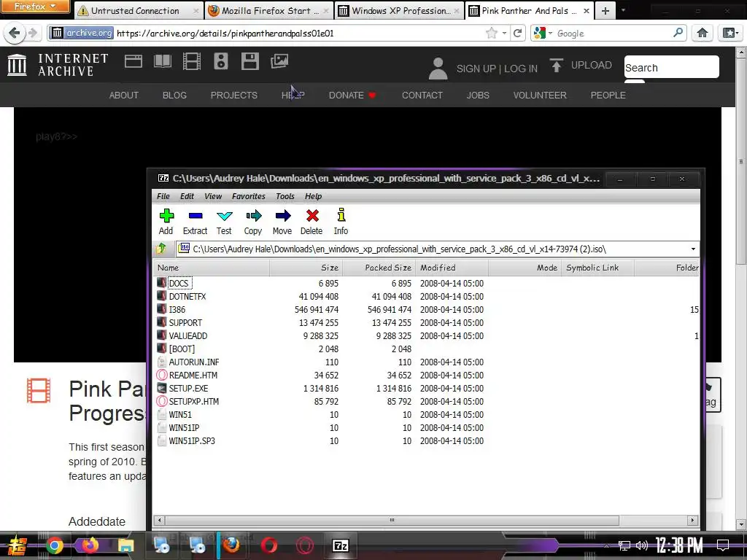Image resolution: width=747 pixels, height=560 pixels.
Task: Open the Opera icon in the taskbar
Action: tap(268, 545)
